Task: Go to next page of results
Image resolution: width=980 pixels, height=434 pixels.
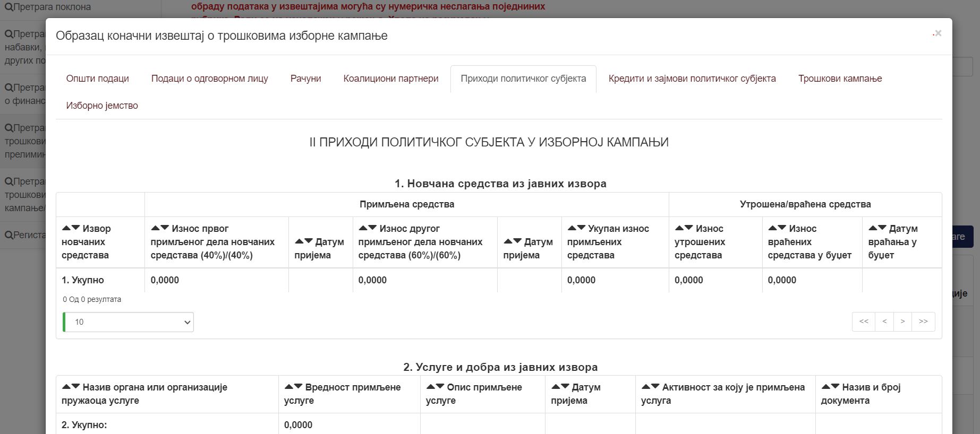Action: coord(902,322)
